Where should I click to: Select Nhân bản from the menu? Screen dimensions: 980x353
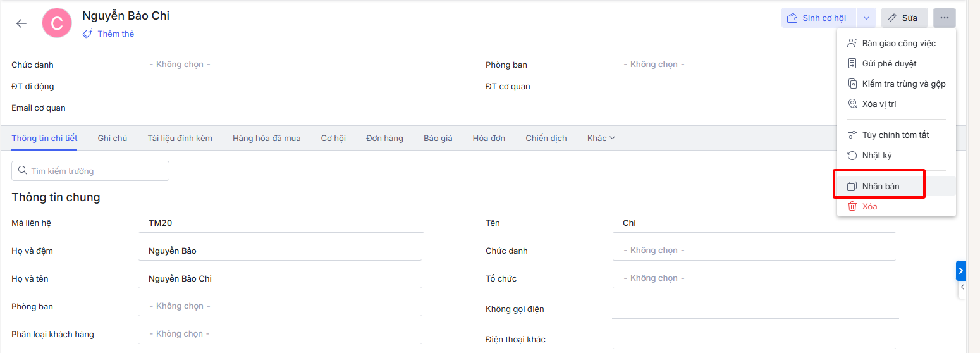tap(880, 187)
